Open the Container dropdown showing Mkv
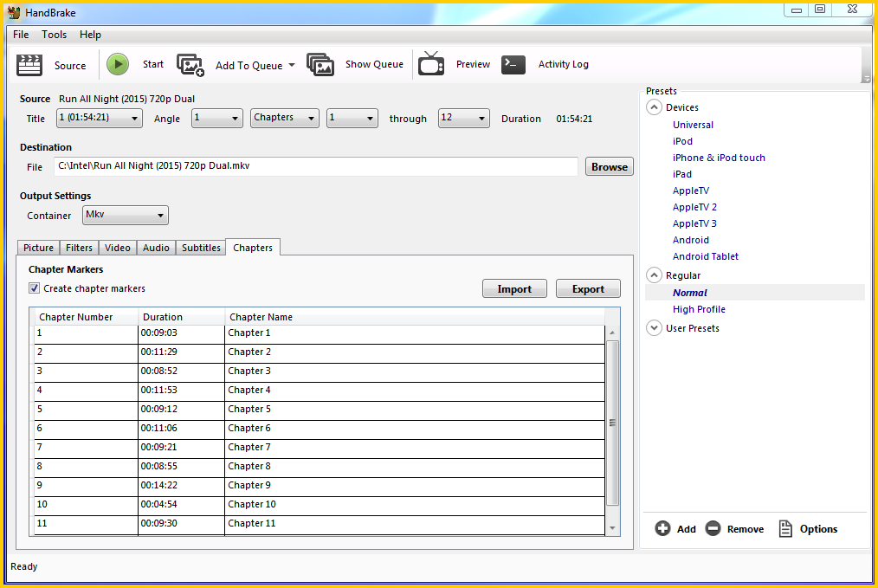 [126, 215]
